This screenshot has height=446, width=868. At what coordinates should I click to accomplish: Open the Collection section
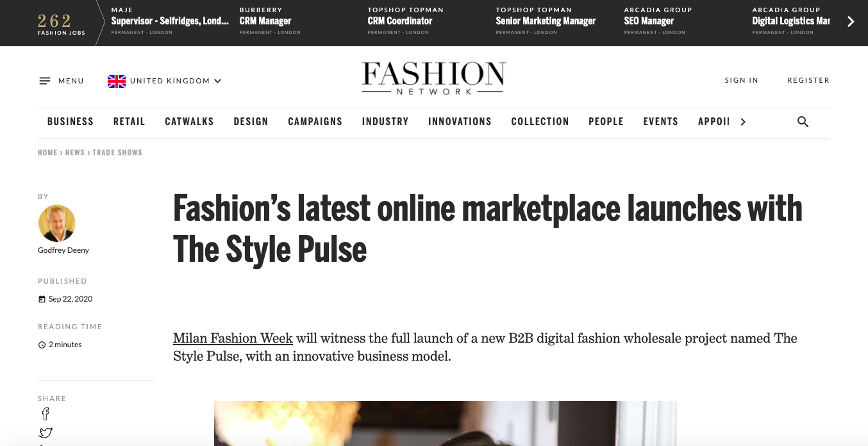click(x=540, y=121)
